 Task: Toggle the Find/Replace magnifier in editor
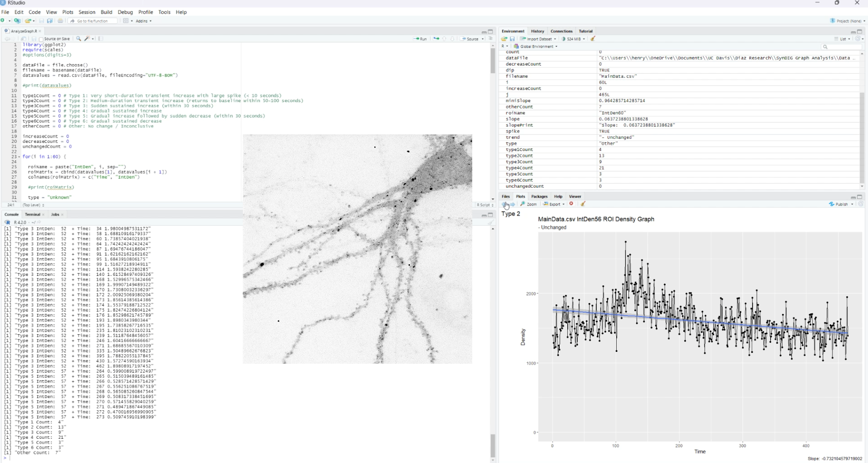coord(79,39)
